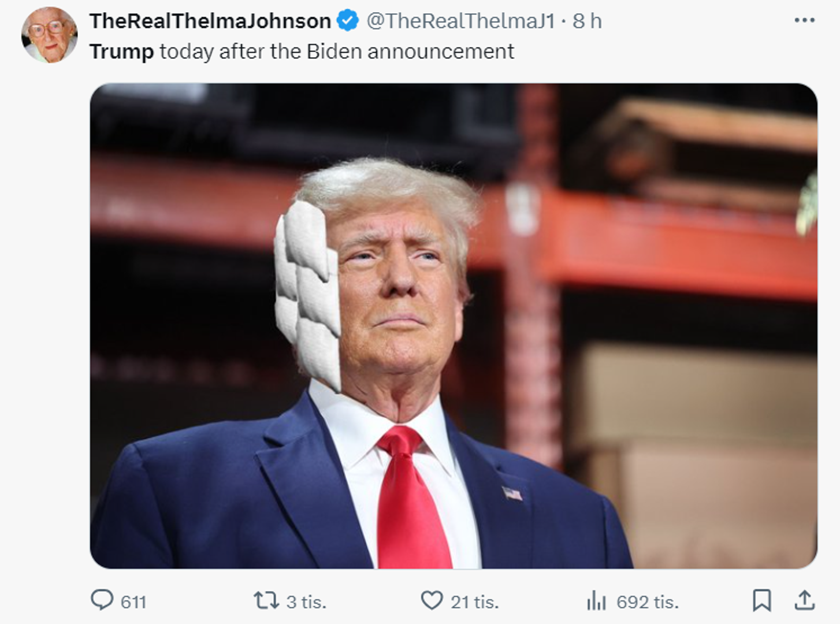Open the three-dot more options menu
The height and width of the screenshot is (624, 840).
coord(804,20)
